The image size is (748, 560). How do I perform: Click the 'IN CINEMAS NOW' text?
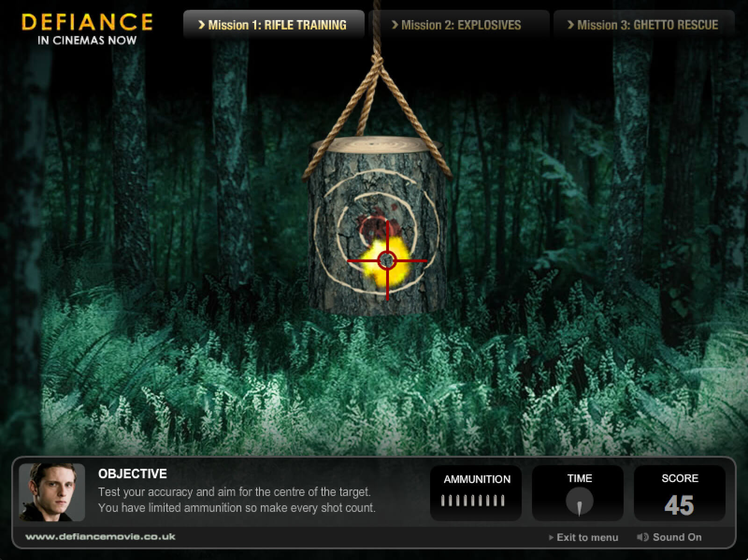coord(87,40)
